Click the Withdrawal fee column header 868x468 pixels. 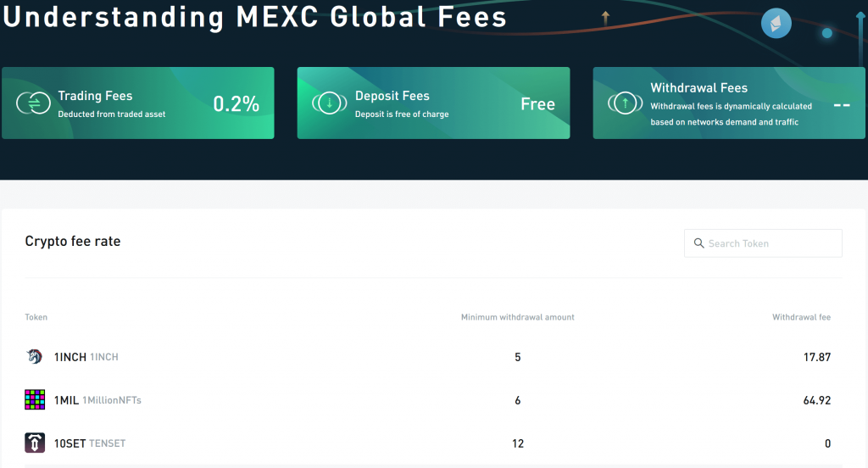click(802, 317)
